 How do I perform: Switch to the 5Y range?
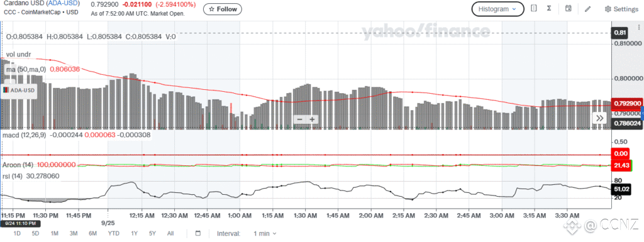[x=152, y=233]
